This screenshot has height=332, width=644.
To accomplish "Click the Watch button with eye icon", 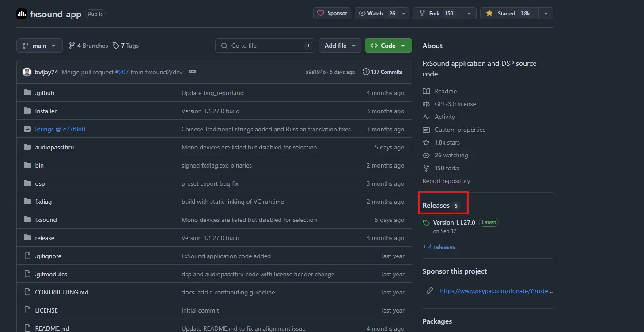I will click(x=377, y=13).
